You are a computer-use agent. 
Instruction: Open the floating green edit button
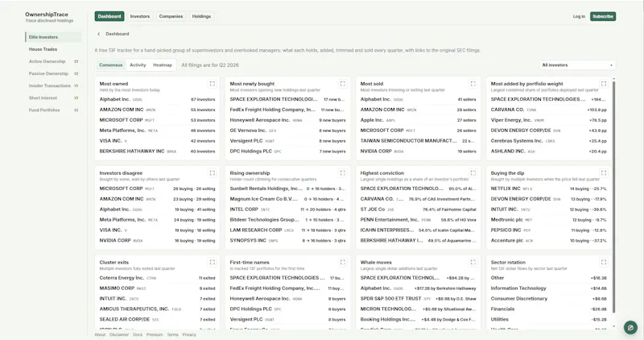(x=630, y=327)
